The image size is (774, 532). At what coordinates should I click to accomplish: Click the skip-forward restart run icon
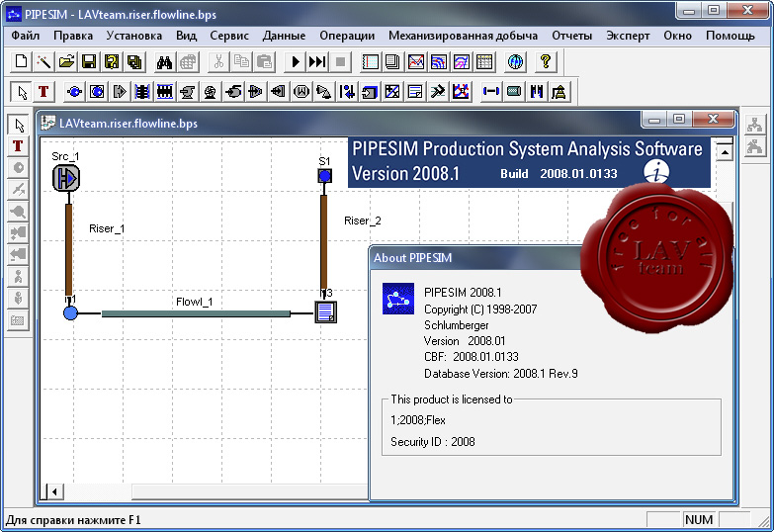click(317, 61)
